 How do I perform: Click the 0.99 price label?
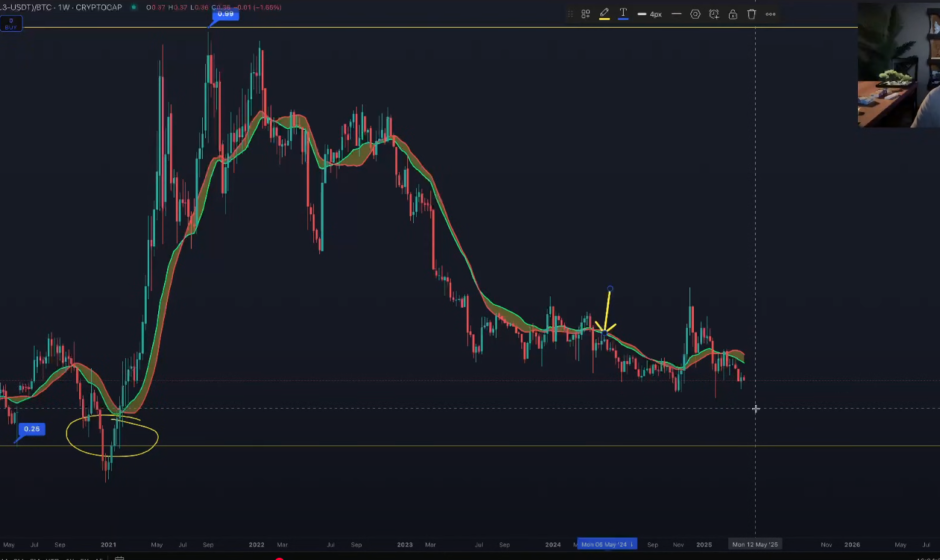(226, 14)
